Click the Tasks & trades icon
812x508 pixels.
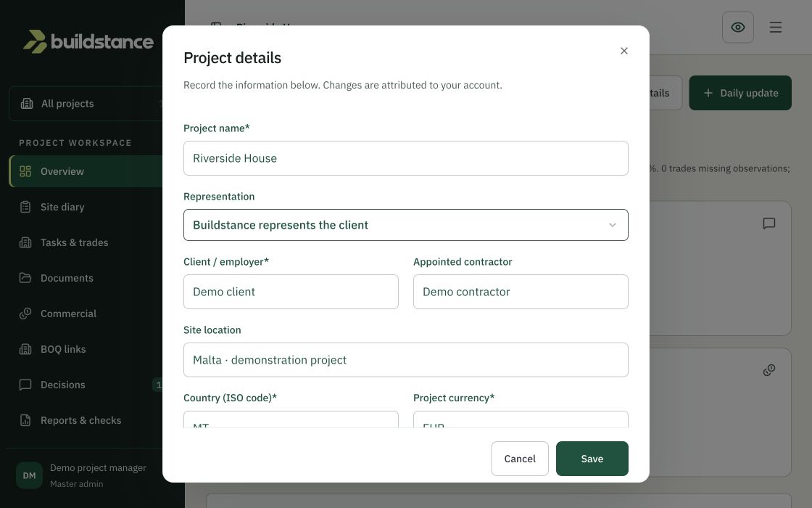point(25,242)
